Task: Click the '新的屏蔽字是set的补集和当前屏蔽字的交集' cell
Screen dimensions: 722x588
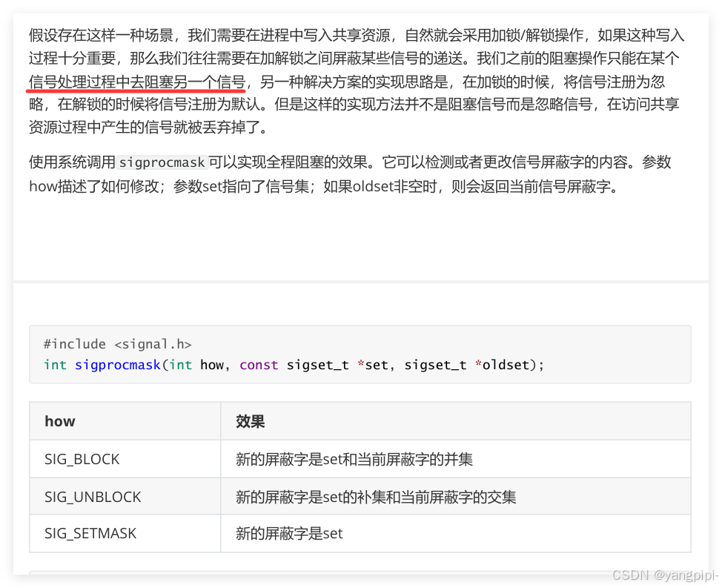Action: (455, 496)
